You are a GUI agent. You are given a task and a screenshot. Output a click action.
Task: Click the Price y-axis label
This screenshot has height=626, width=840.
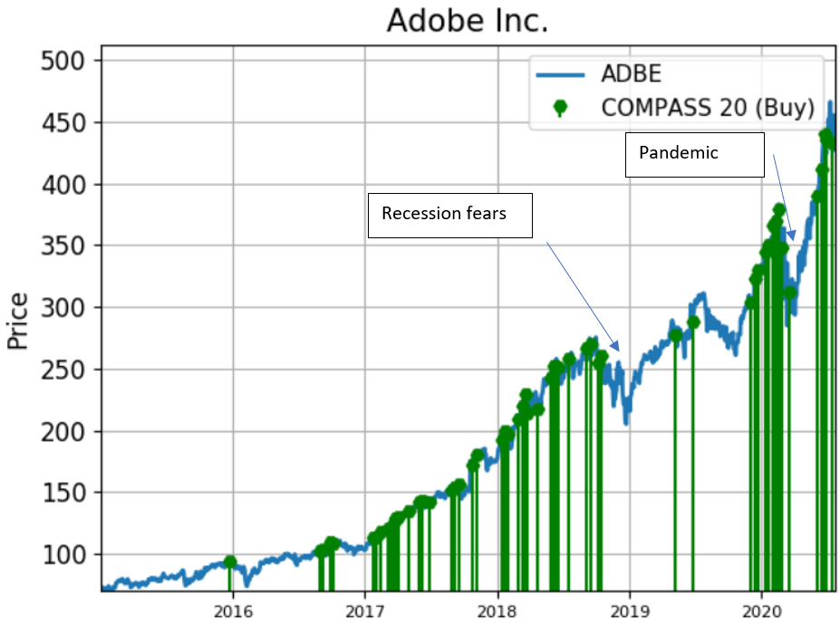tap(17, 321)
